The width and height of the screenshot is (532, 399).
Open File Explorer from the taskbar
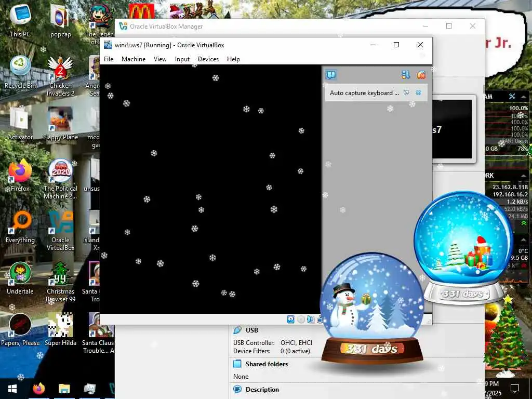[x=64, y=389]
